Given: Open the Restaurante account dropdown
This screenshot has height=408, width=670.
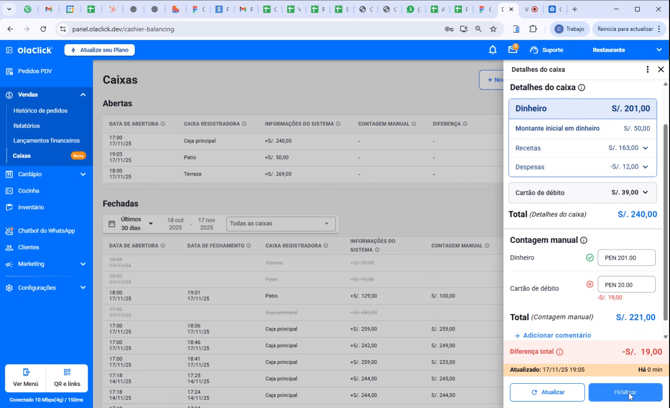Looking at the screenshot, I should click(x=627, y=50).
